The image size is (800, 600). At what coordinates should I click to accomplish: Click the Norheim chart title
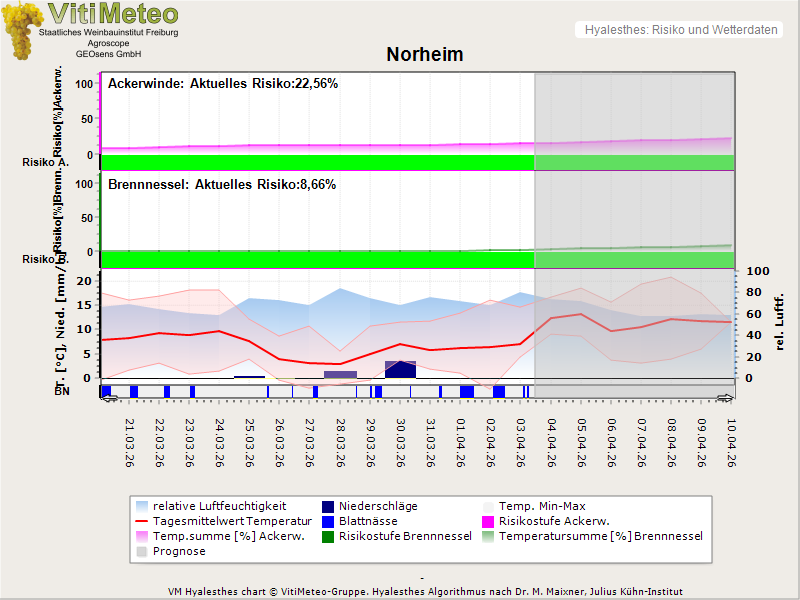[x=425, y=54]
